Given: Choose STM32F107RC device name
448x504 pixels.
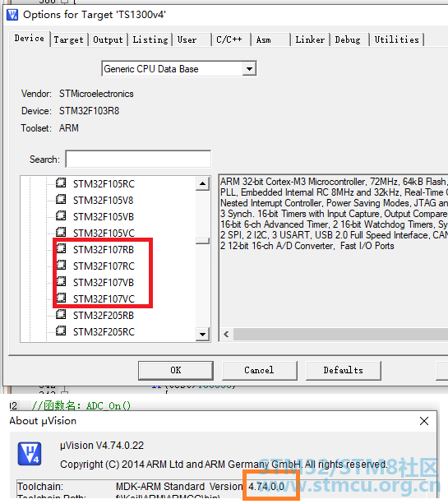Looking at the screenshot, I should (104, 266).
